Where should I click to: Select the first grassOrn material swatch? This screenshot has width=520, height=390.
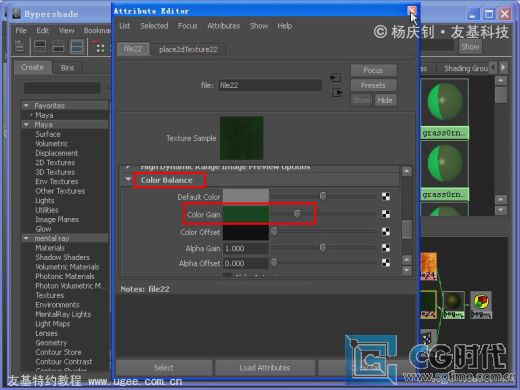click(x=445, y=102)
